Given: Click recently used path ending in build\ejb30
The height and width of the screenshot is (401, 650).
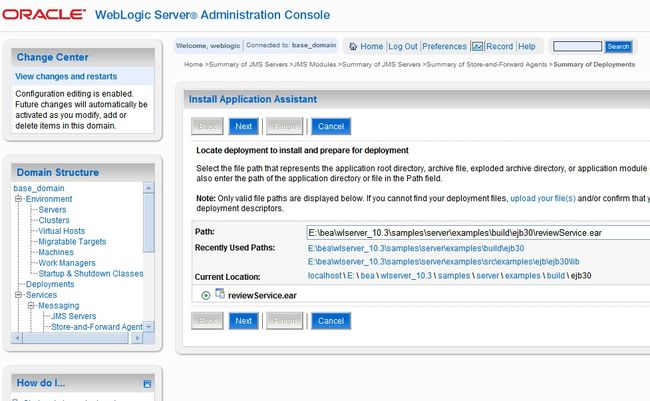Looking at the screenshot, I should pyautogui.click(x=416, y=248).
